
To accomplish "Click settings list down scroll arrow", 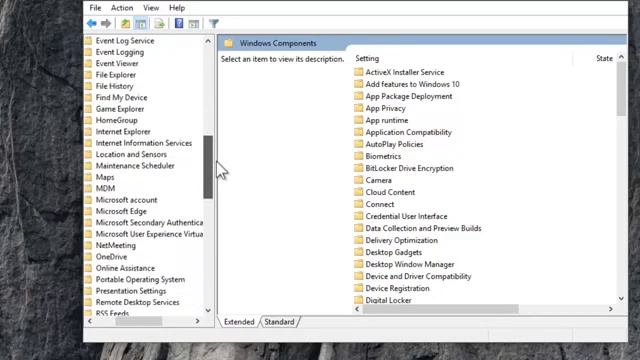I will click(x=621, y=299).
